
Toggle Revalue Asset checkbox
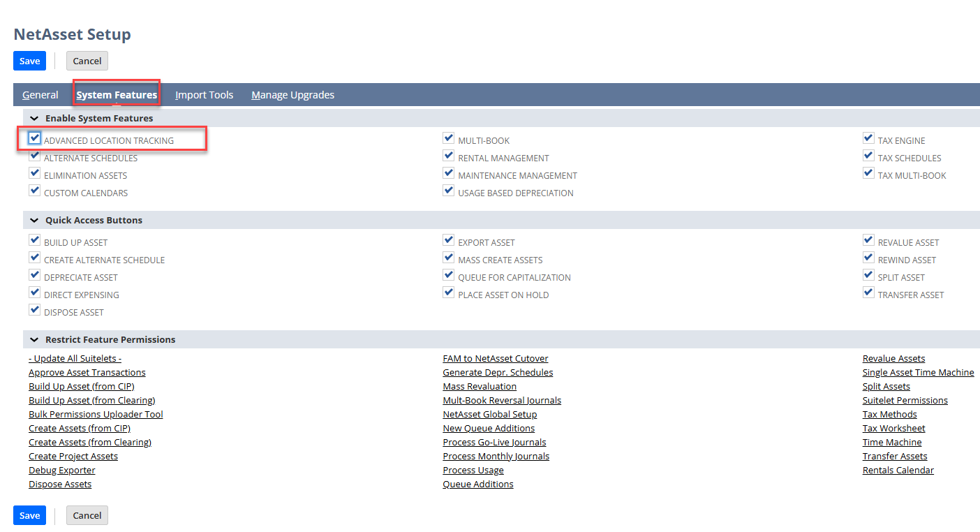coord(868,239)
